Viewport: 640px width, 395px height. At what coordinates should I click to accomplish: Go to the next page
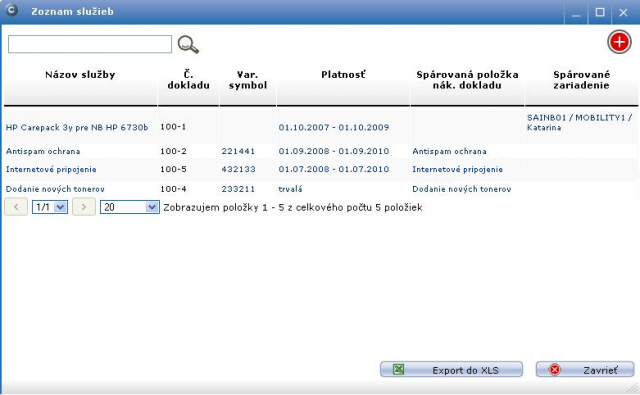(84, 207)
